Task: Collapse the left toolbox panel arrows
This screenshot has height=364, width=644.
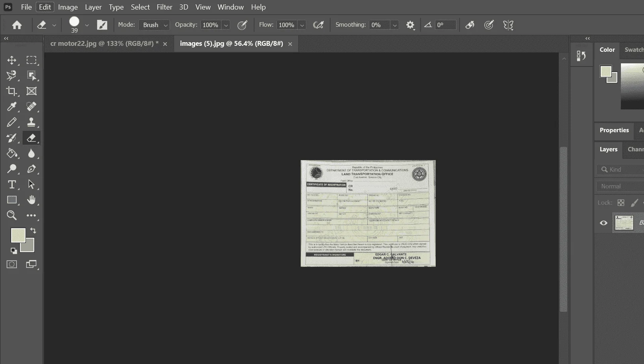Action: coord(6,39)
